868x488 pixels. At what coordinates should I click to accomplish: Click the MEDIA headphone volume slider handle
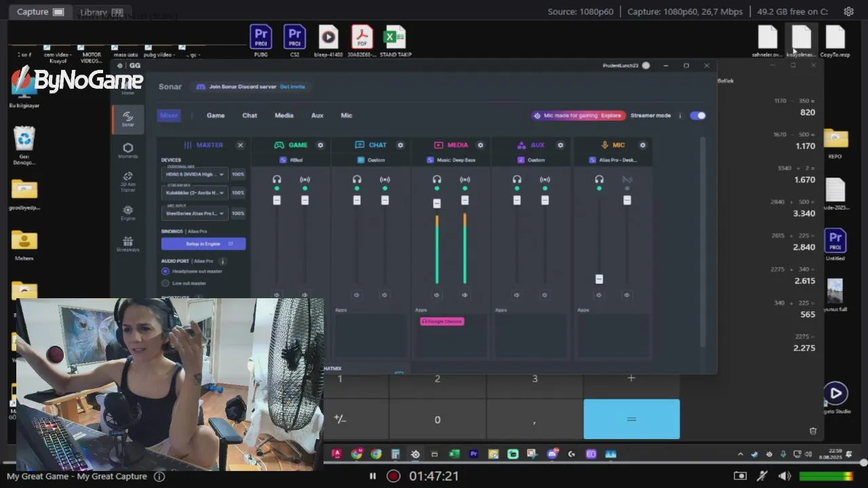point(437,203)
